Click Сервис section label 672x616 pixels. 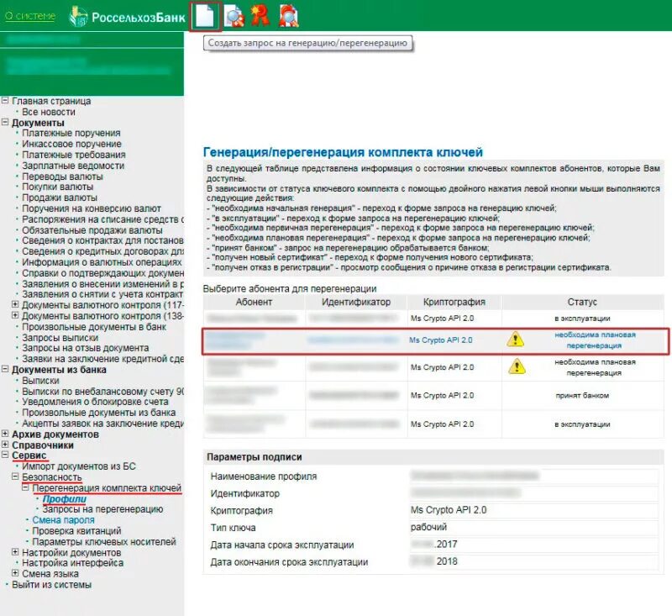point(29,455)
